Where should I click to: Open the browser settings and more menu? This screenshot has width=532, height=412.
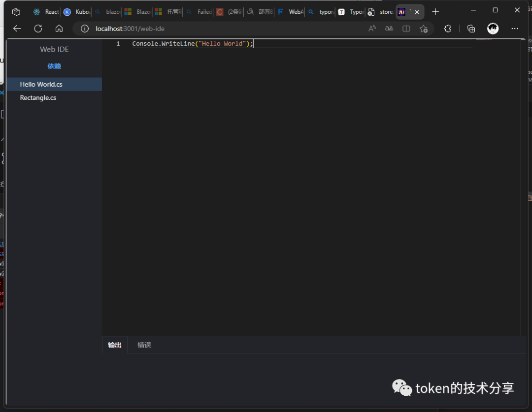pyautogui.click(x=515, y=29)
